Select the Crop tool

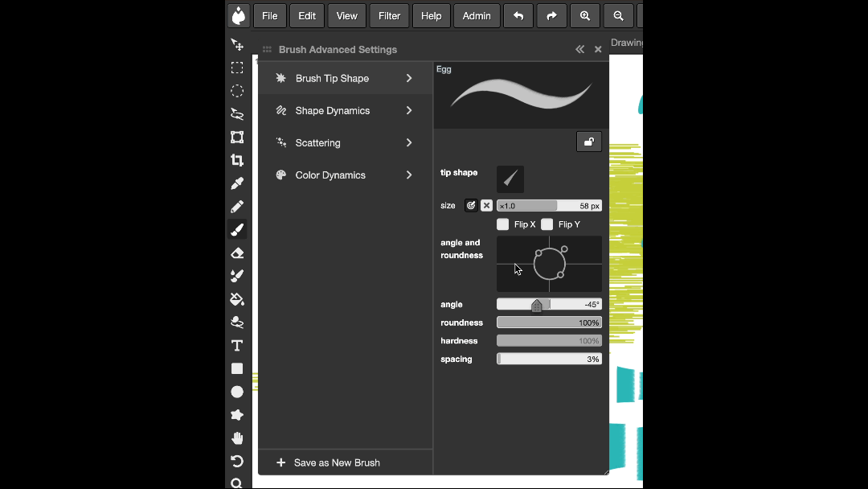pyautogui.click(x=237, y=160)
